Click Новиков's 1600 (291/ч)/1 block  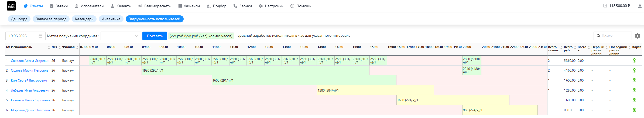click(x=453, y=100)
